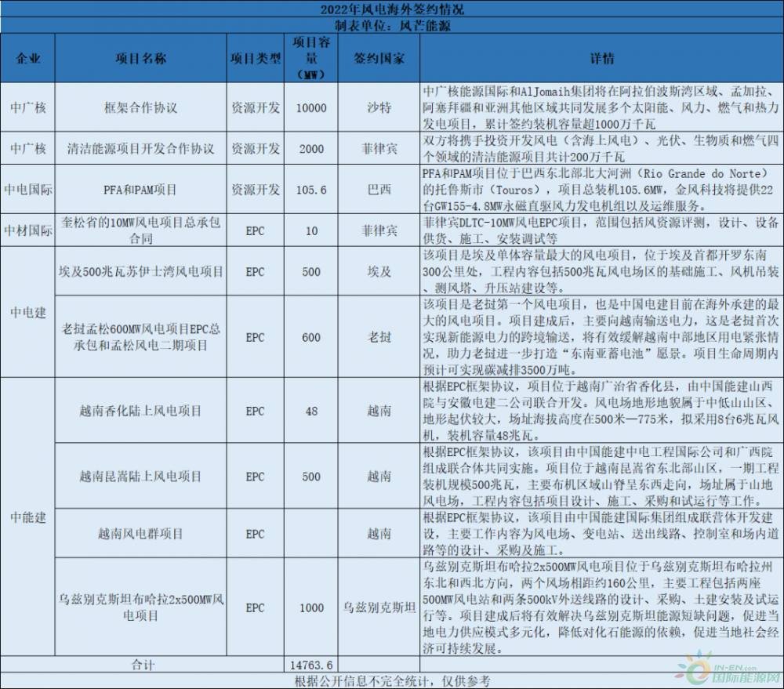Select the capacity cell showing 10000

point(311,107)
